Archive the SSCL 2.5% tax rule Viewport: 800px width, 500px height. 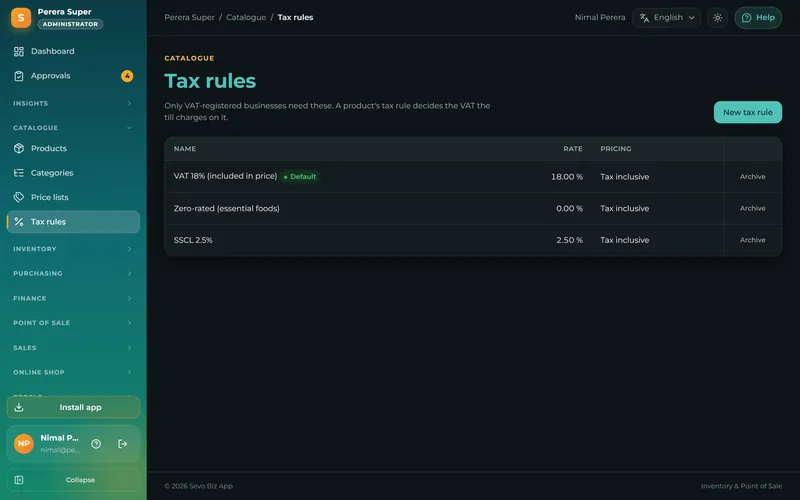pyautogui.click(x=753, y=240)
